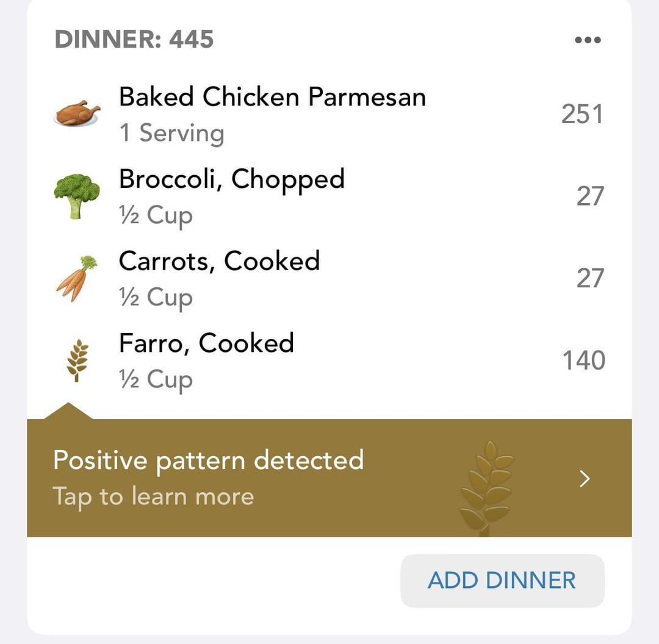Tap the 140 calorie count for farro
The height and width of the screenshot is (644, 659).
[584, 360]
